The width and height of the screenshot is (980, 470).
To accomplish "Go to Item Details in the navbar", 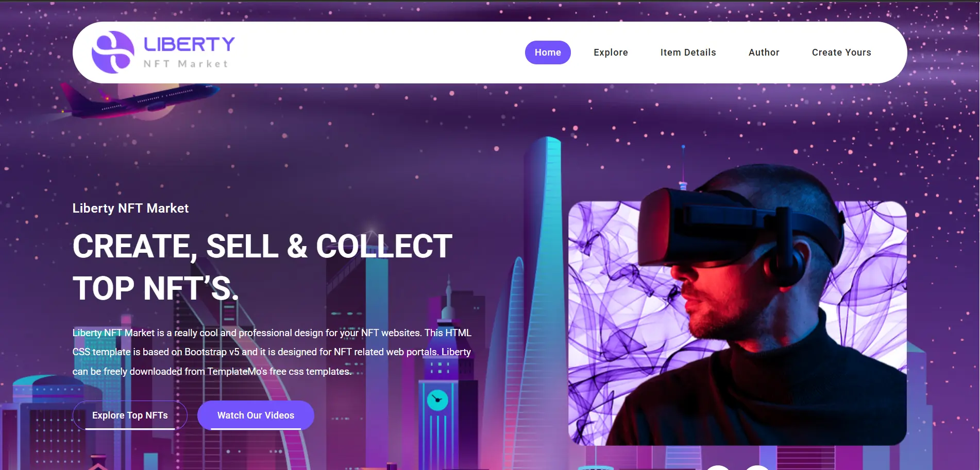I will click(x=688, y=53).
